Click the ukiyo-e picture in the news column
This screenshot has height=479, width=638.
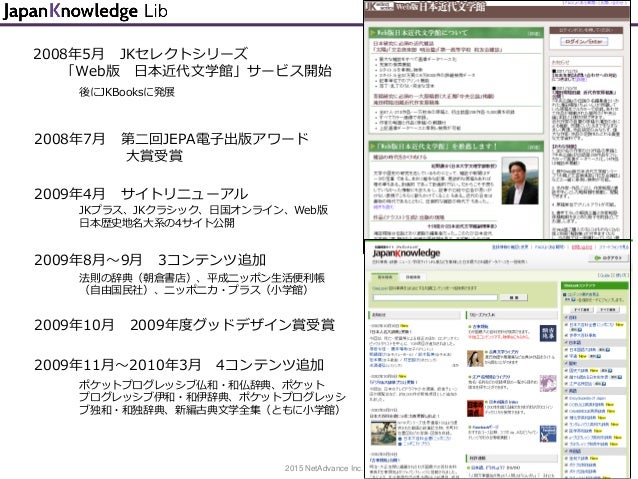click(x=383, y=433)
